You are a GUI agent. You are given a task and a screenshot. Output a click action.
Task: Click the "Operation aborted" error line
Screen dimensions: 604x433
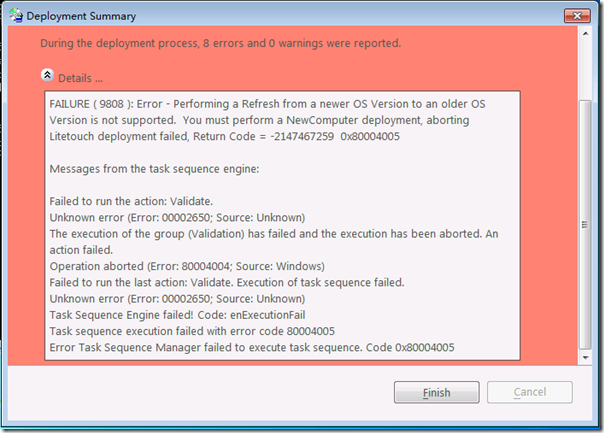pyautogui.click(x=187, y=266)
